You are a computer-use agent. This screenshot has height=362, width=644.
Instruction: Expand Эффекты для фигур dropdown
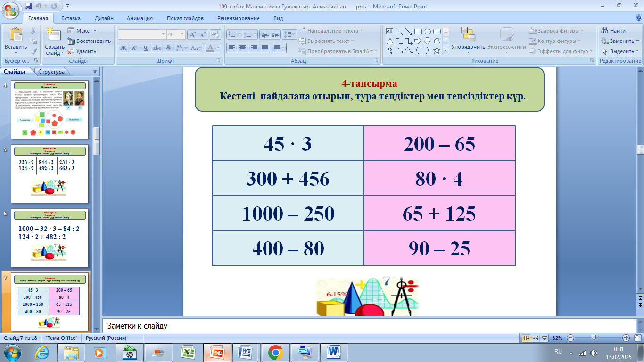tap(561, 51)
